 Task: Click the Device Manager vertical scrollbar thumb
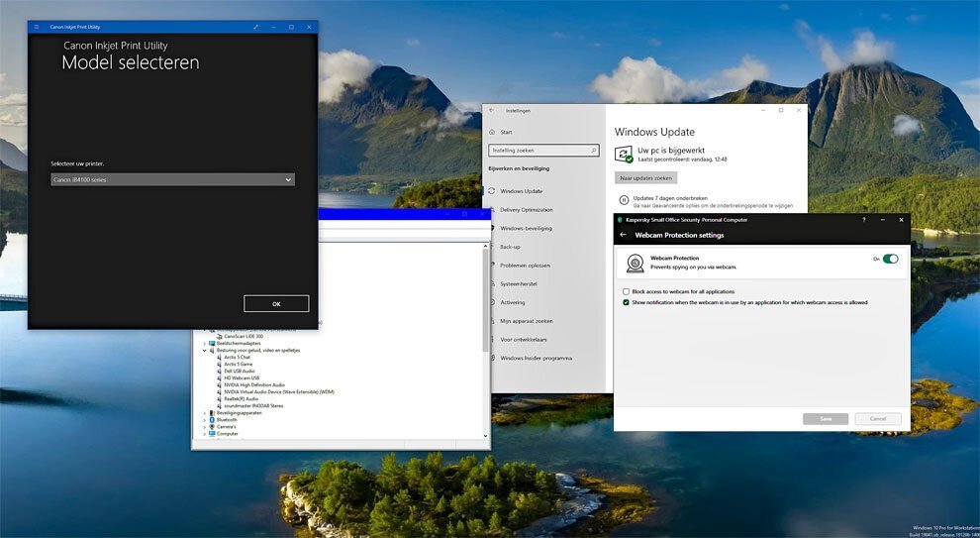(486, 300)
